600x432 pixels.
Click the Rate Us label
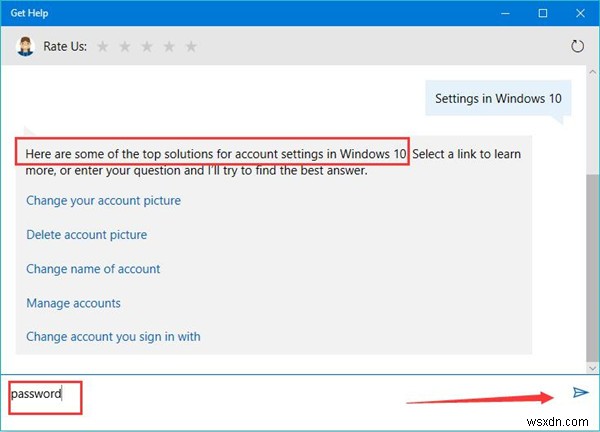click(x=65, y=46)
